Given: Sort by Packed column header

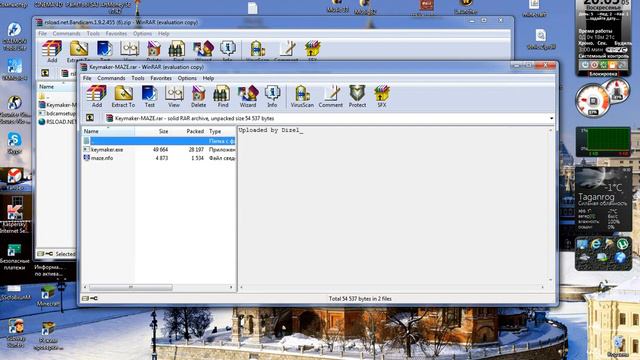Looking at the screenshot, I should tap(188, 131).
